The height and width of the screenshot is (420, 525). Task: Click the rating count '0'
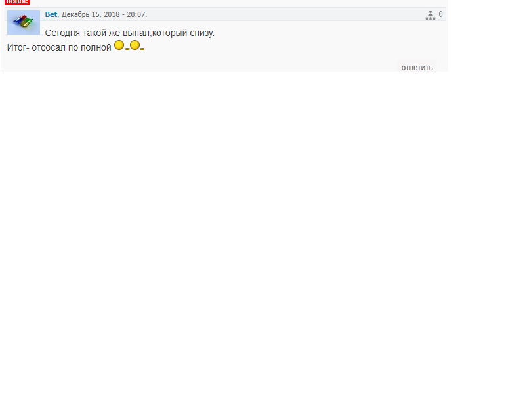point(440,14)
